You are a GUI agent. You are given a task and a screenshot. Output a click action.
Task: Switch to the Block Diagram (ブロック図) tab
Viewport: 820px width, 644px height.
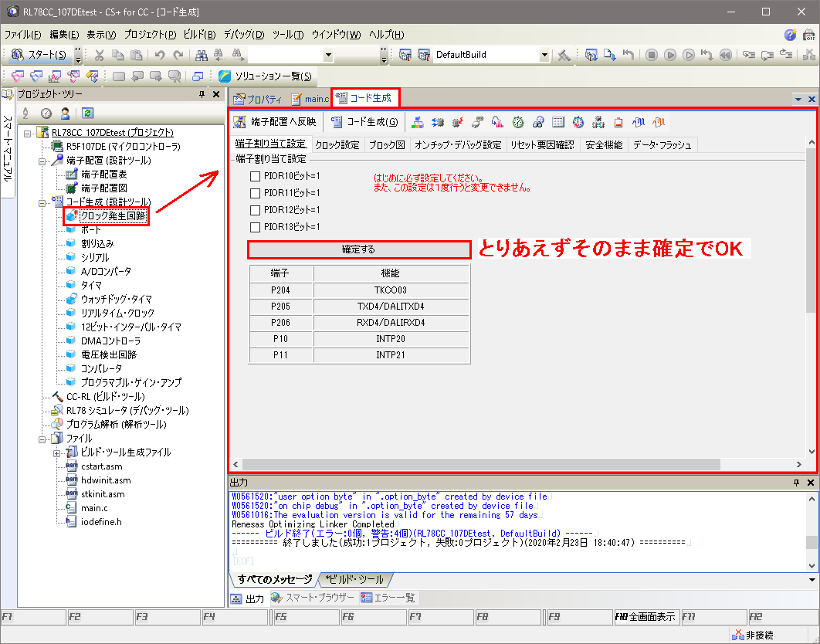pyautogui.click(x=387, y=145)
